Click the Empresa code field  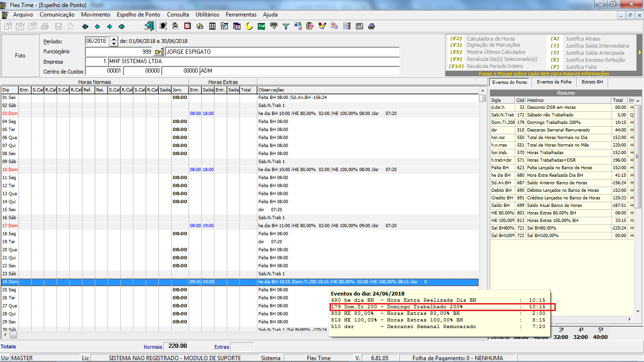pos(97,62)
